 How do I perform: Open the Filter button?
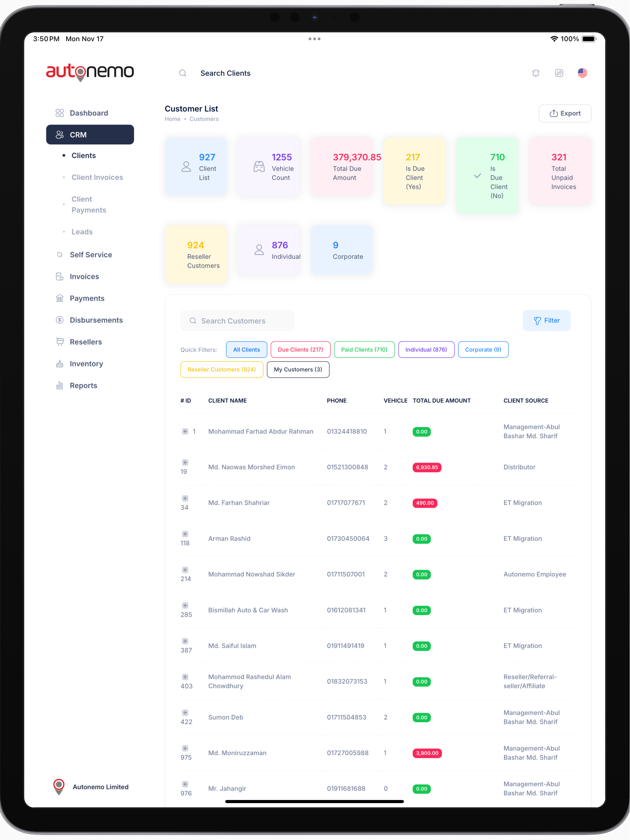pyautogui.click(x=546, y=320)
